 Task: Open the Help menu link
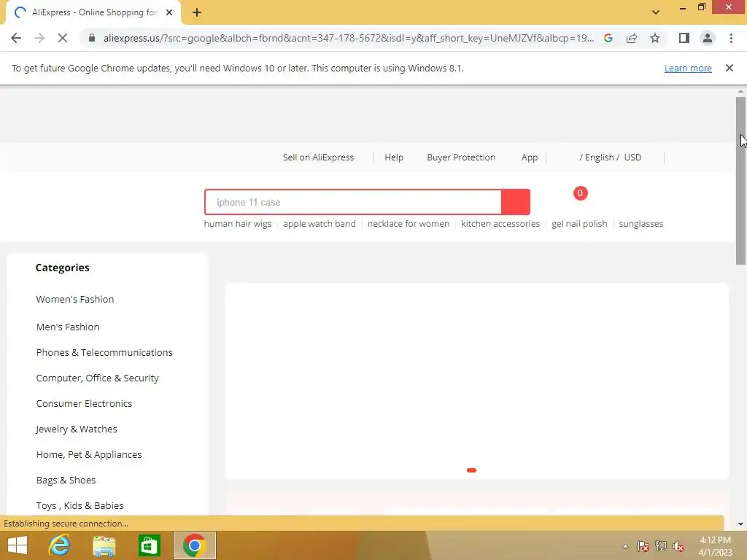[394, 157]
